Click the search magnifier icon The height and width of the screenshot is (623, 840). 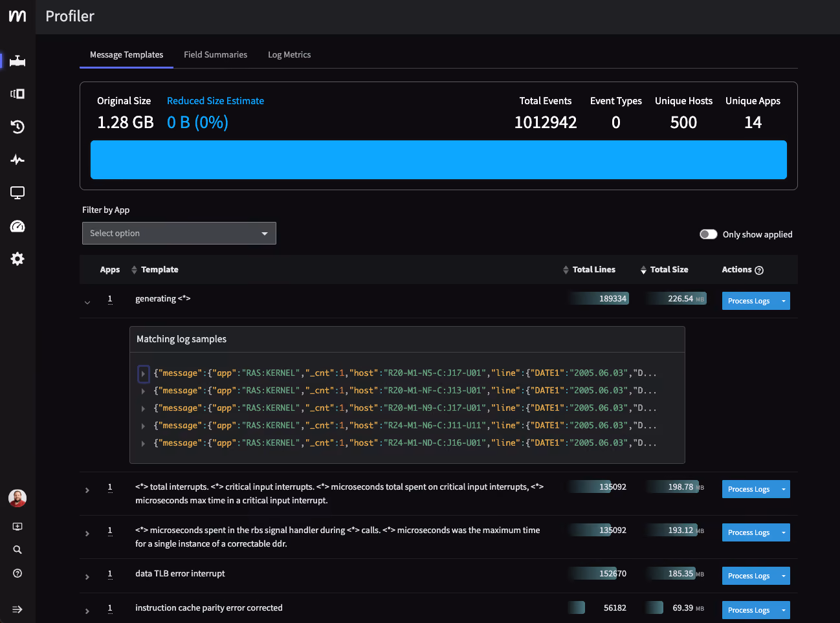click(17, 550)
